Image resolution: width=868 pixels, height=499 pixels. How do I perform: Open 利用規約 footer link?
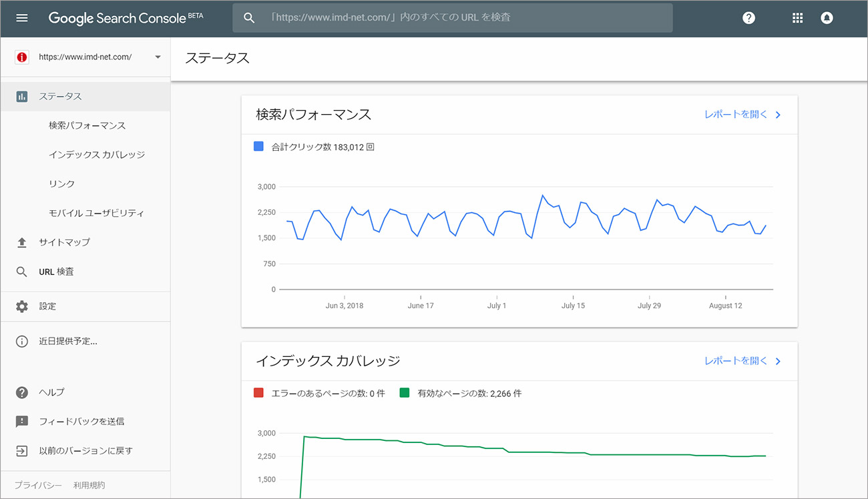pyautogui.click(x=89, y=486)
